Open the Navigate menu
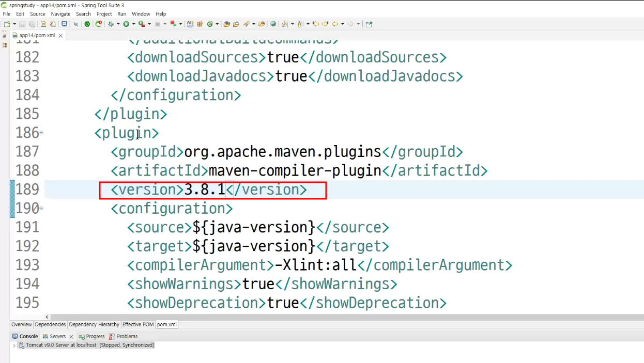Image resolution: width=644 pixels, height=363 pixels. [x=60, y=14]
